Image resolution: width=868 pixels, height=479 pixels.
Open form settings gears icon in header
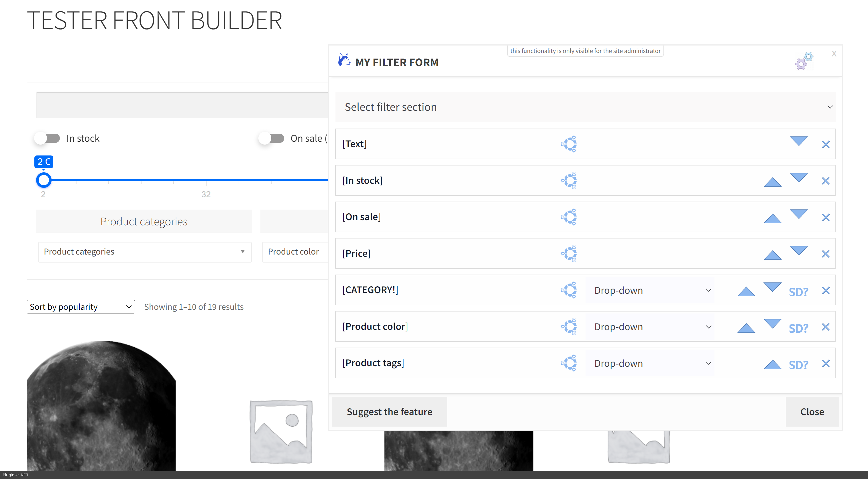coord(804,61)
